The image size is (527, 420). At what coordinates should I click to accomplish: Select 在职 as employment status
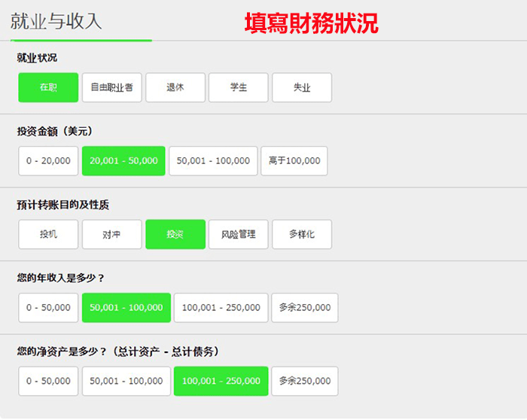[48, 87]
